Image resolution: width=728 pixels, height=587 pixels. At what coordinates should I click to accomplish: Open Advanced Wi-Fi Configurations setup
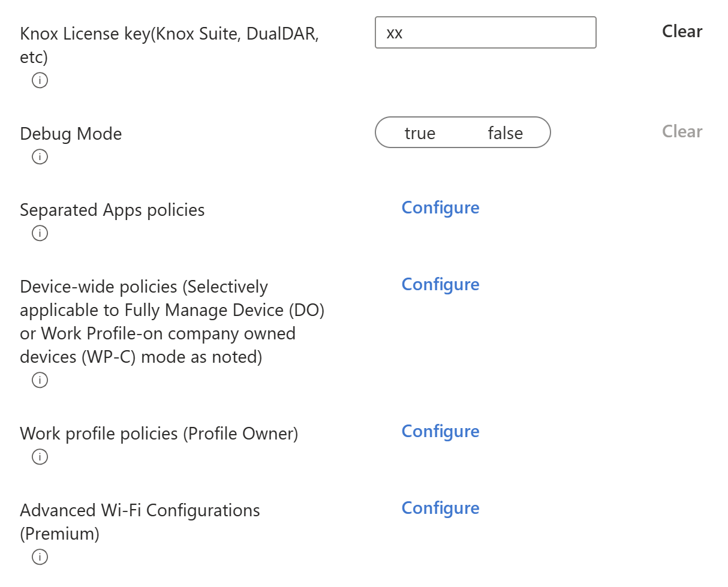click(x=440, y=508)
